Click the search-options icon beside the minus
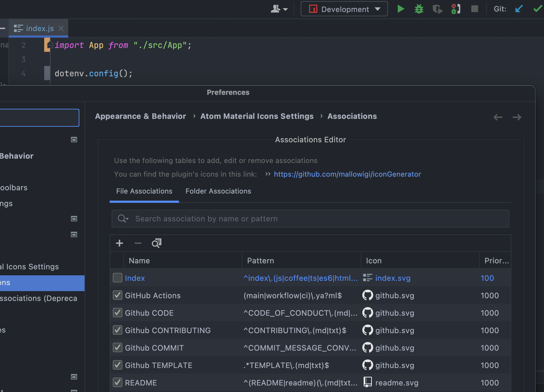Image resolution: width=544 pixels, height=392 pixels. pyautogui.click(x=157, y=243)
